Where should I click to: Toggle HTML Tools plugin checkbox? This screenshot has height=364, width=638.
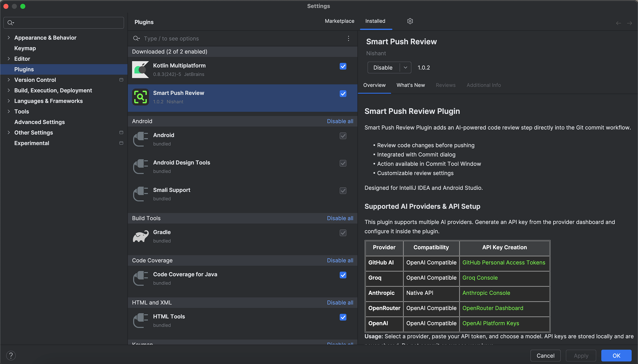click(343, 317)
